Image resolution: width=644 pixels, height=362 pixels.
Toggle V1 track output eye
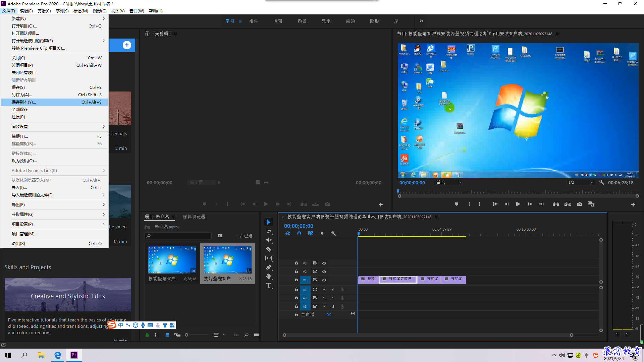324,280
